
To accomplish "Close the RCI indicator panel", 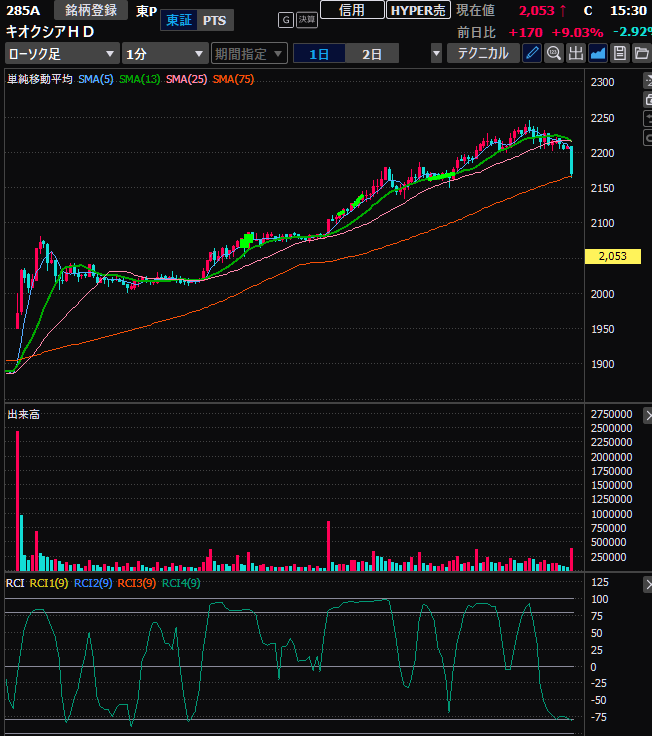I will pos(645,583).
